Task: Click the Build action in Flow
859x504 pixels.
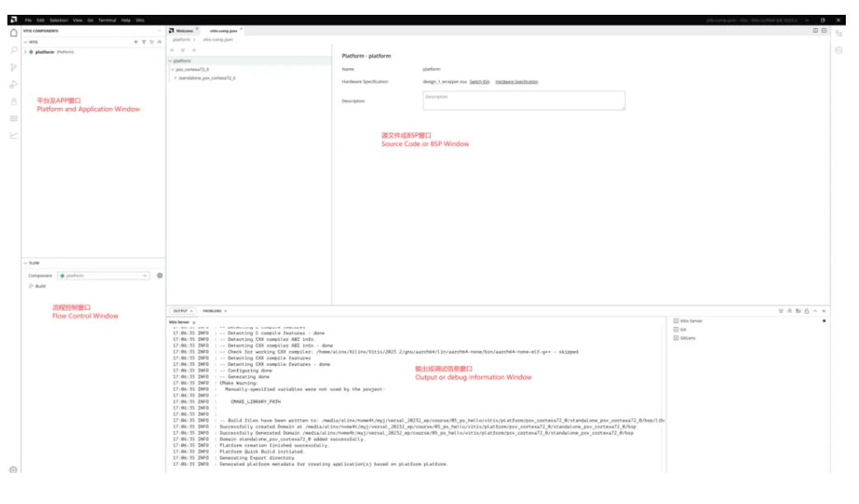Action: click(x=40, y=286)
